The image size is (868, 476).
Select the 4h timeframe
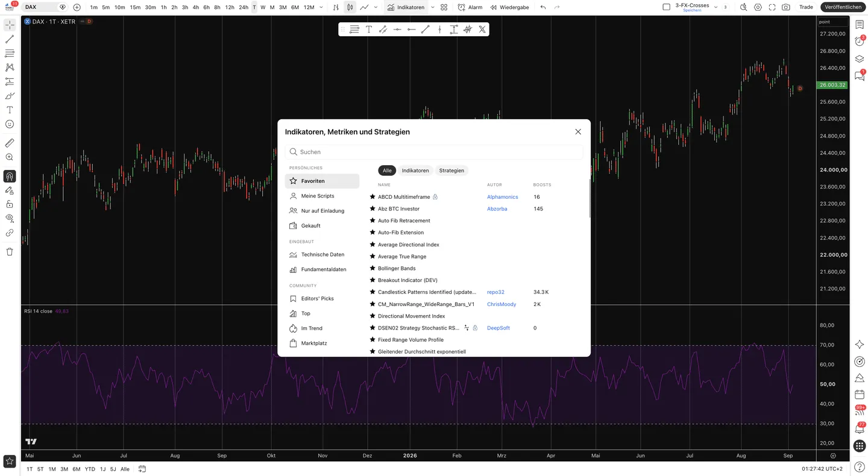[x=196, y=7]
